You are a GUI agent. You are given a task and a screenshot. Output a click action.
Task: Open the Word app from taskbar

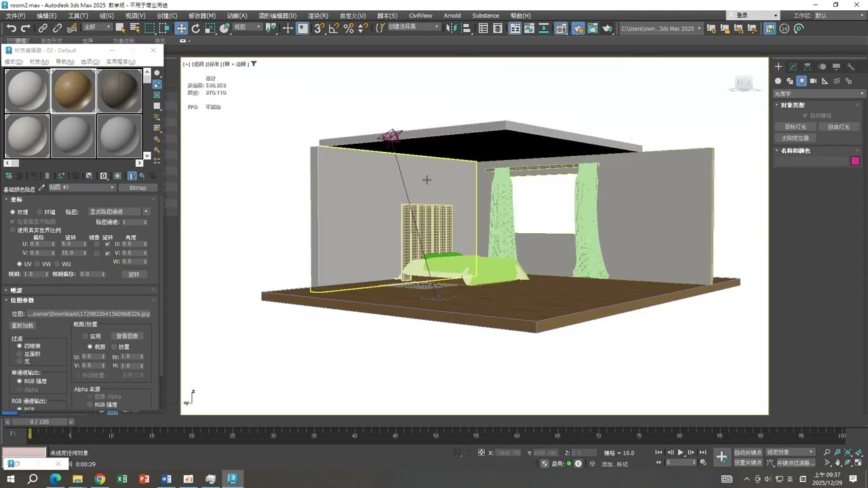pyautogui.click(x=166, y=479)
